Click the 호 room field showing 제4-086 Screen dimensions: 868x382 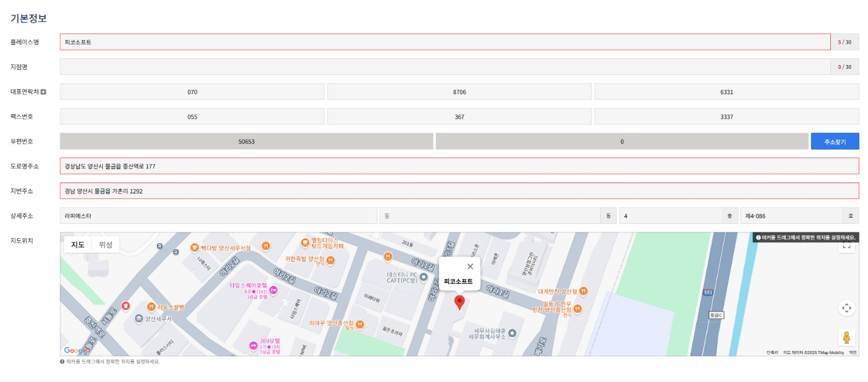(791, 216)
